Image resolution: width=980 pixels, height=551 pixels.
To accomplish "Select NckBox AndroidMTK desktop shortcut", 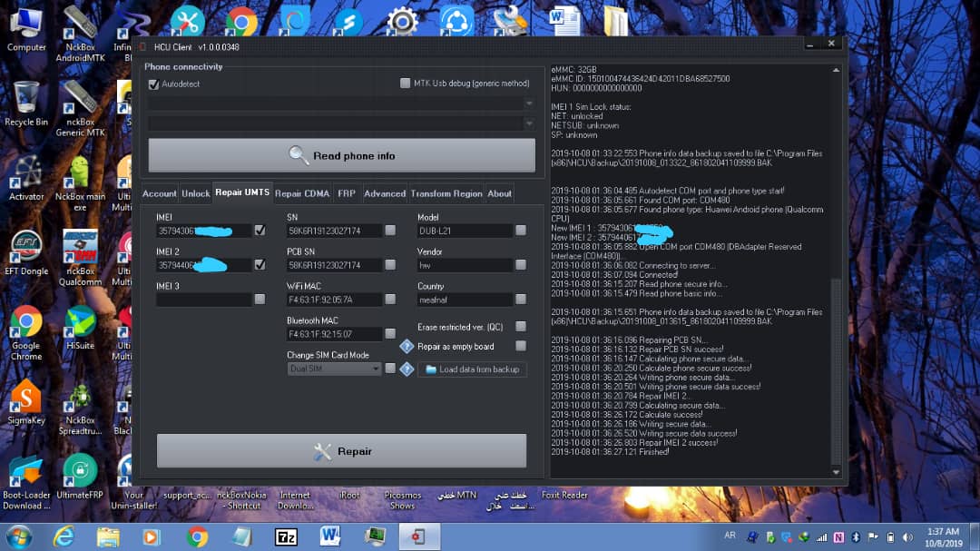I will pyautogui.click(x=80, y=34).
